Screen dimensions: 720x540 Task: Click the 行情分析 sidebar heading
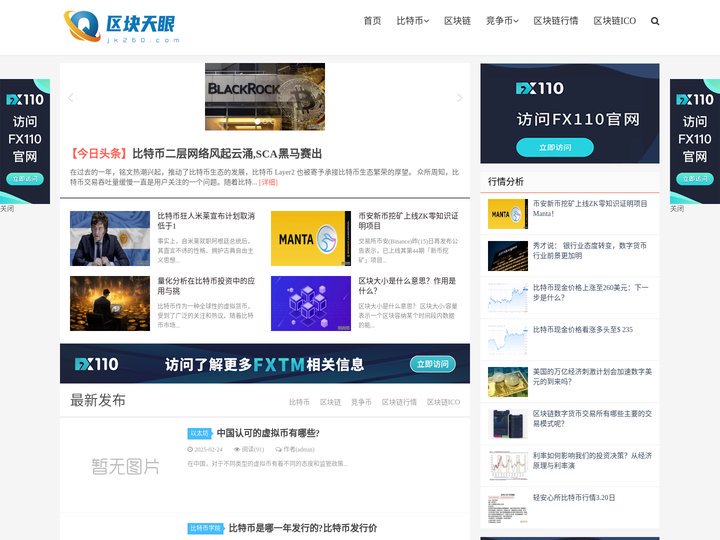point(506,181)
